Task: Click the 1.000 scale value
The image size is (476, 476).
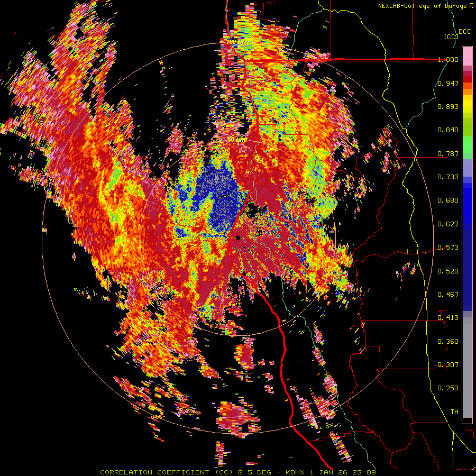Action: click(448, 59)
